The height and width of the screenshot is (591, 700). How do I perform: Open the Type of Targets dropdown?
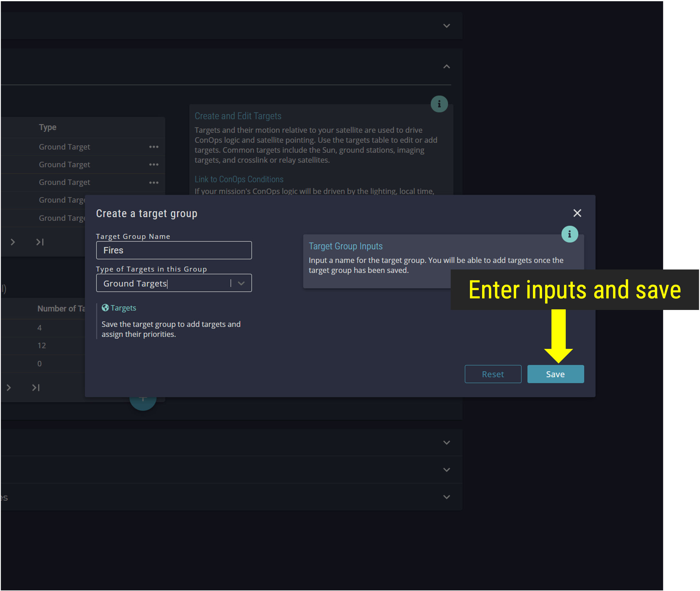point(174,283)
